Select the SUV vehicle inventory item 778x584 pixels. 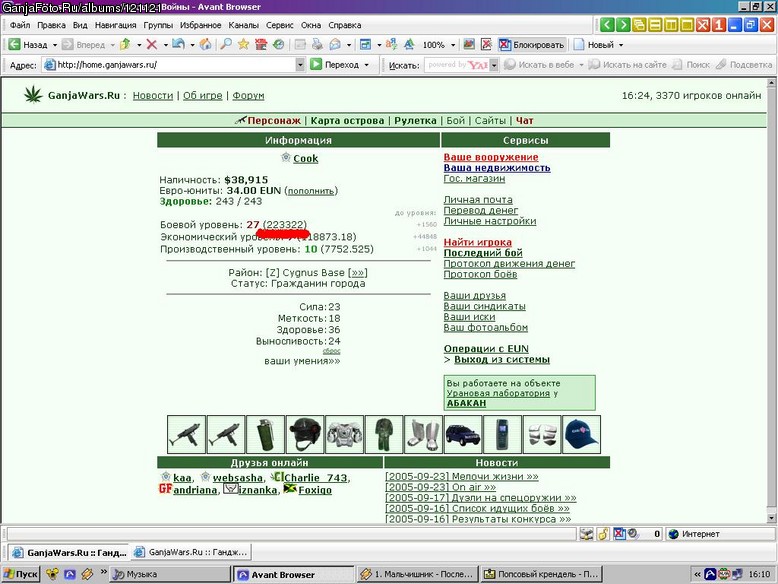tap(462, 435)
